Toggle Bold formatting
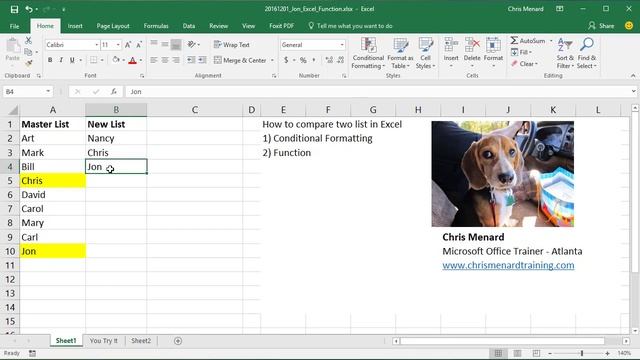This screenshot has width=640, height=360. [50, 60]
